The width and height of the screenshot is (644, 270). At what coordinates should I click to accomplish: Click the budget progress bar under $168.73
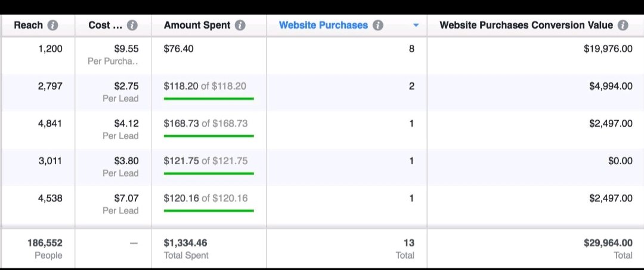coord(209,136)
